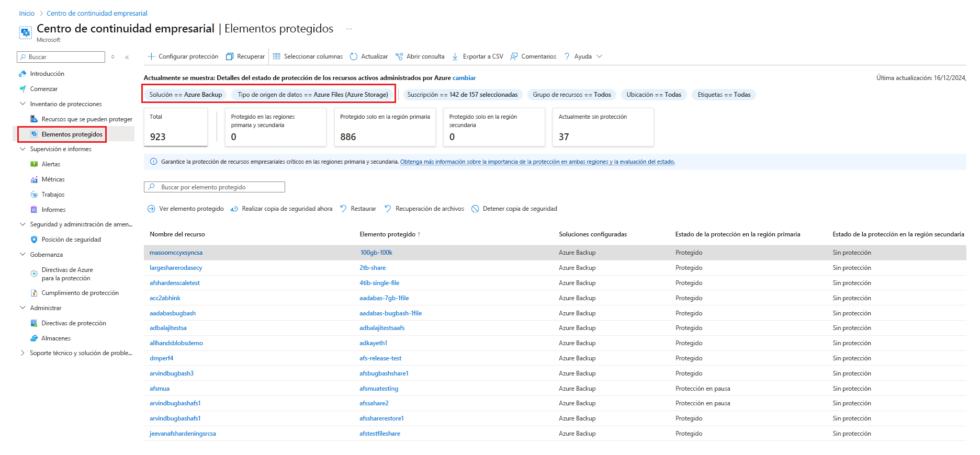Click the Métricas chart icon
The image size is (980, 455).
pyautogui.click(x=34, y=179)
